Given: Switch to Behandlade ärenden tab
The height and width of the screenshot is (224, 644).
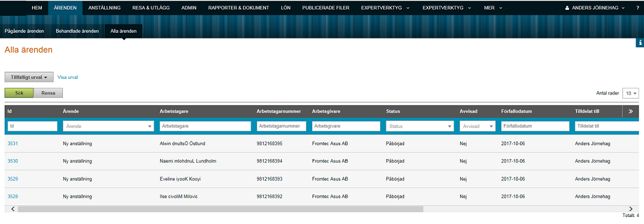Looking at the screenshot, I should pyautogui.click(x=77, y=32).
